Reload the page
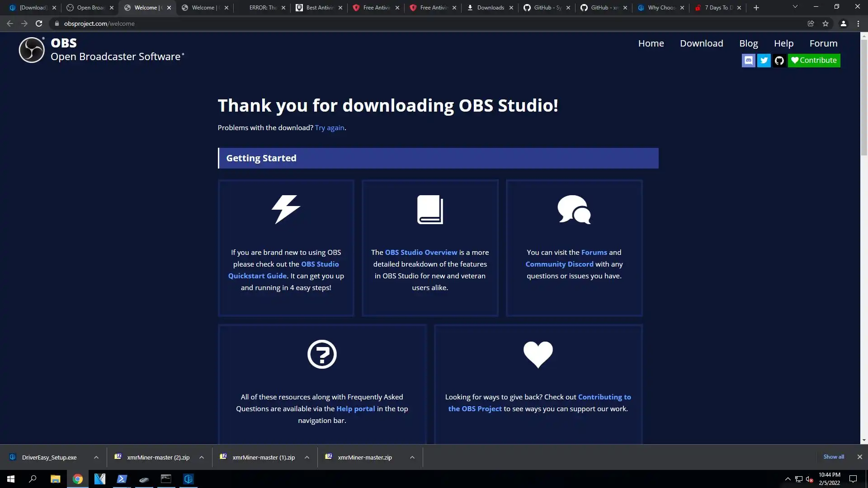This screenshot has height=488, width=868. 39,23
